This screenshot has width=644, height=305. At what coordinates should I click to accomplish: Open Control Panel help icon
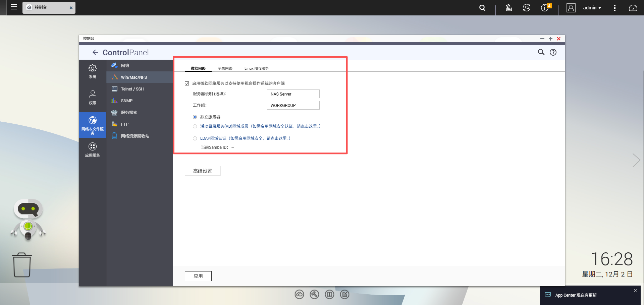[553, 52]
